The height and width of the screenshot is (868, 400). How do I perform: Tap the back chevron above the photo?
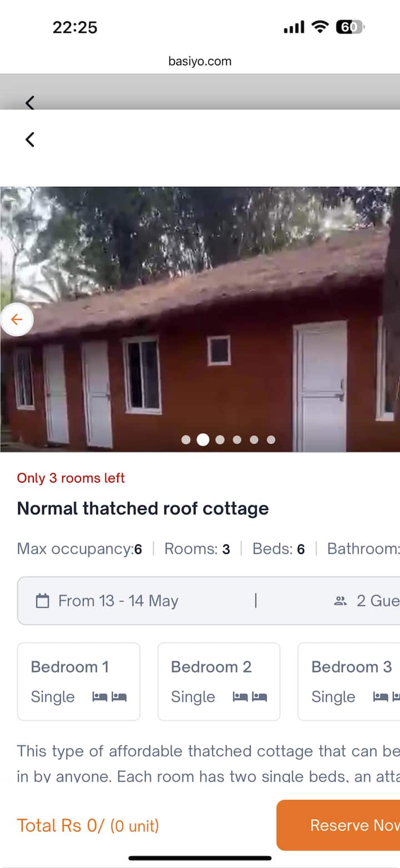tap(30, 139)
